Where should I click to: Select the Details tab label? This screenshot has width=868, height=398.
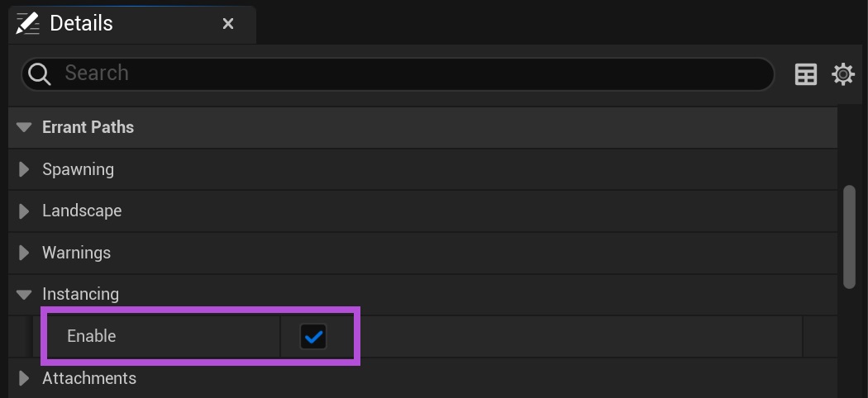coord(81,23)
